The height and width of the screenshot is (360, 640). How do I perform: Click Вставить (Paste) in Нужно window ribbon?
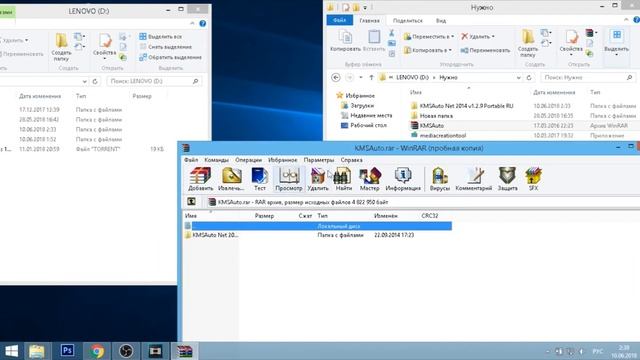(374, 41)
